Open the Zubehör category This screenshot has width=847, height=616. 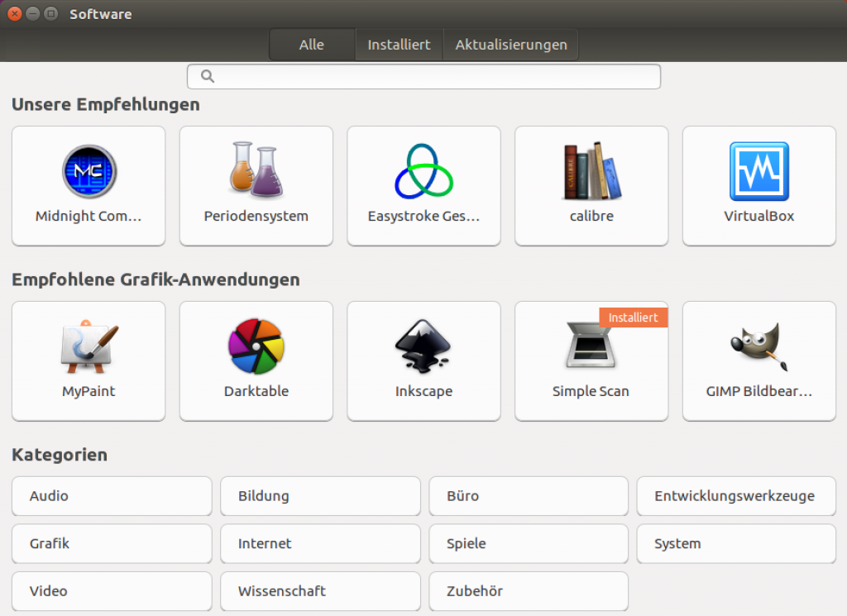pos(528,591)
